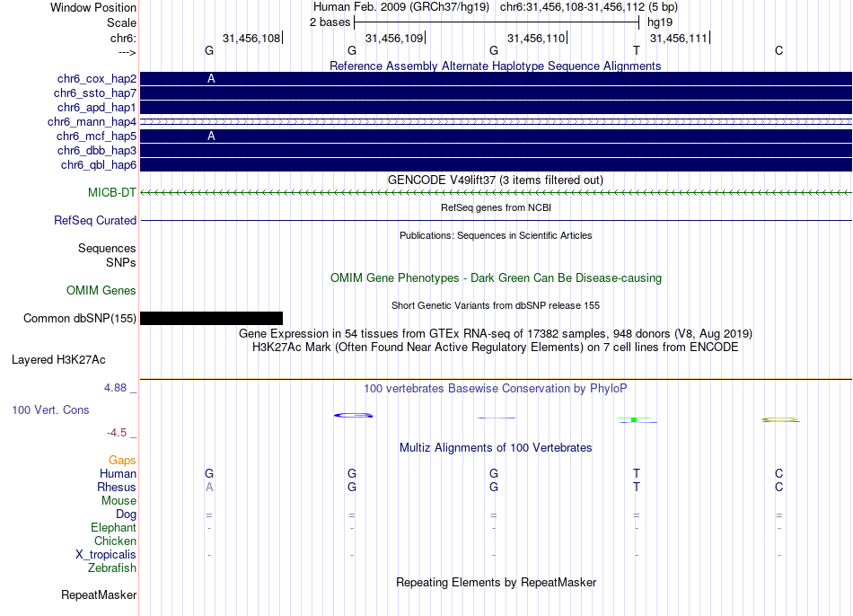The height and width of the screenshot is (616, 853).
Task: Open the GENCODE V49lift37 track title
Action: (x=496, y=180)
